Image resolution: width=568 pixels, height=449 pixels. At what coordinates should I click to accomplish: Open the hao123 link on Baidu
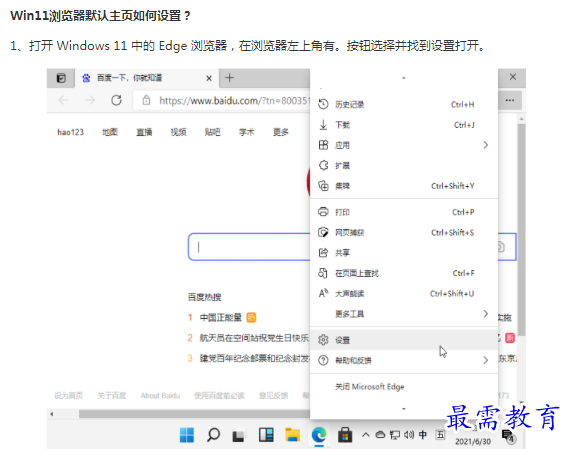point(71,132)
